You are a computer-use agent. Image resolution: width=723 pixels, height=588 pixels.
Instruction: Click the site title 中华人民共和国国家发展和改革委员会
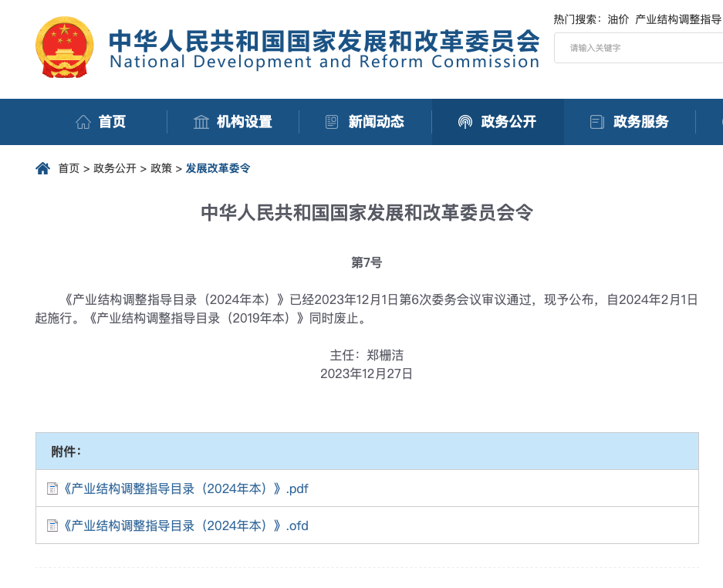click(x=324, y=41)
